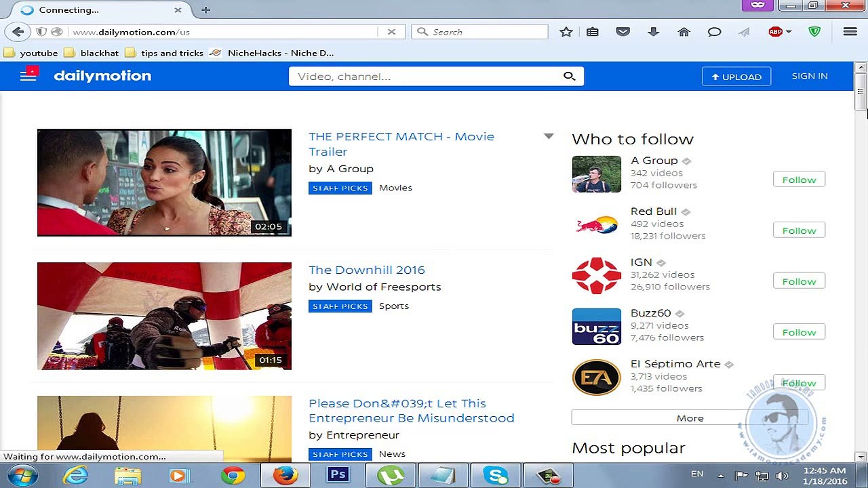Click the search magnifier icon in Dailymotion

570,76
